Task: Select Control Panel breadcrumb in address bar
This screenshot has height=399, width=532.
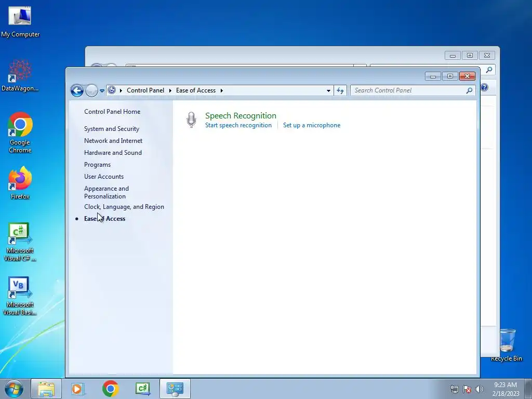Action: pos(145,90)
